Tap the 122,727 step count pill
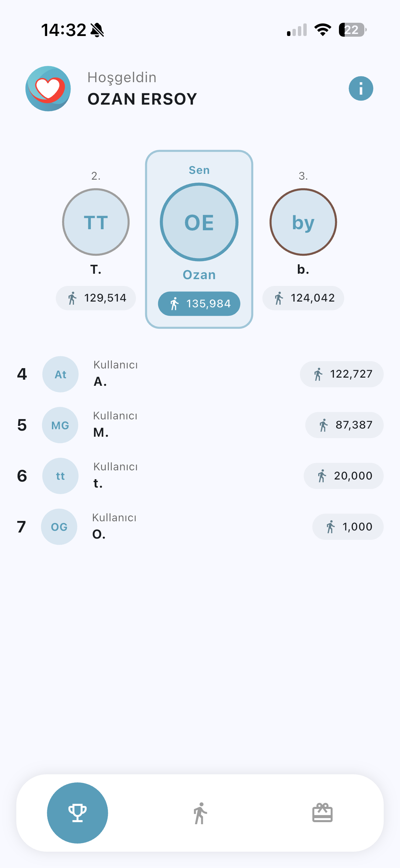This screenshot has width=400, height=868. 342,374
